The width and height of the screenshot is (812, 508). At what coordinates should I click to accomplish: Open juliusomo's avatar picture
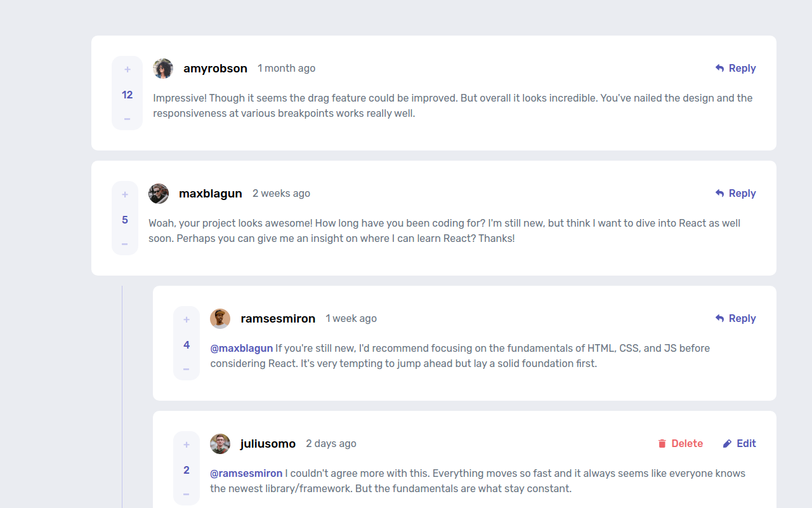220,444
